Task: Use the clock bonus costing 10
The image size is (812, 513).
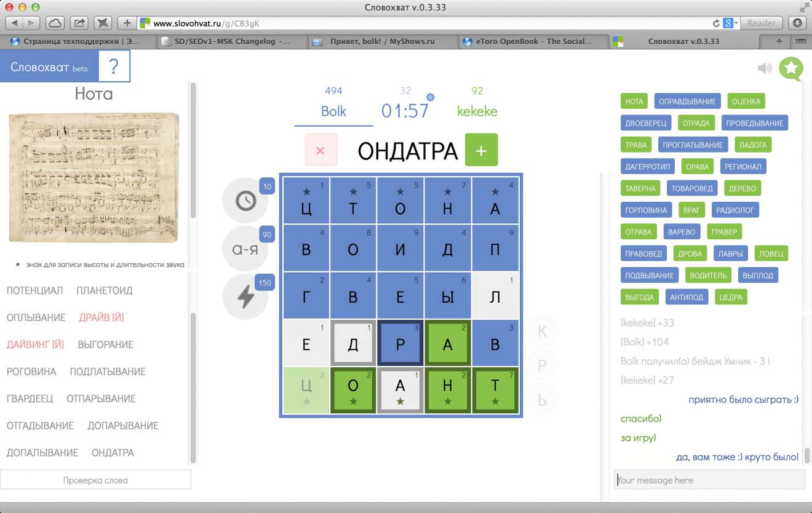Action: [x=245, y=201]
